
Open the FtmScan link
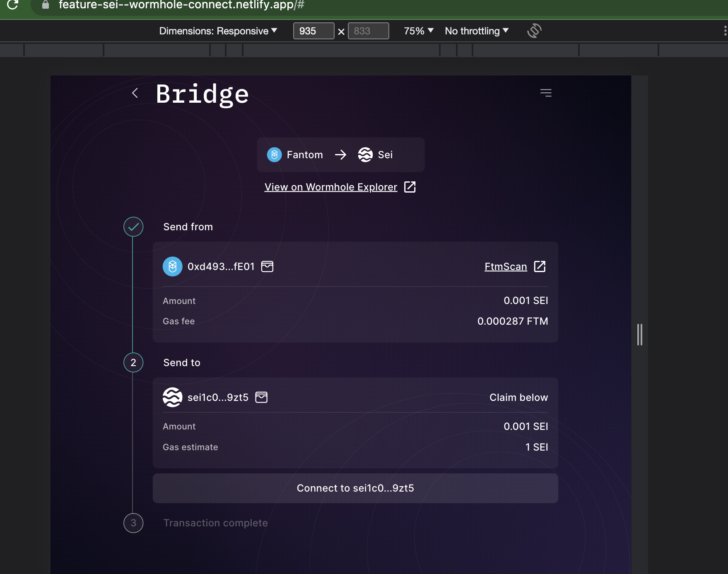[506, 266]
